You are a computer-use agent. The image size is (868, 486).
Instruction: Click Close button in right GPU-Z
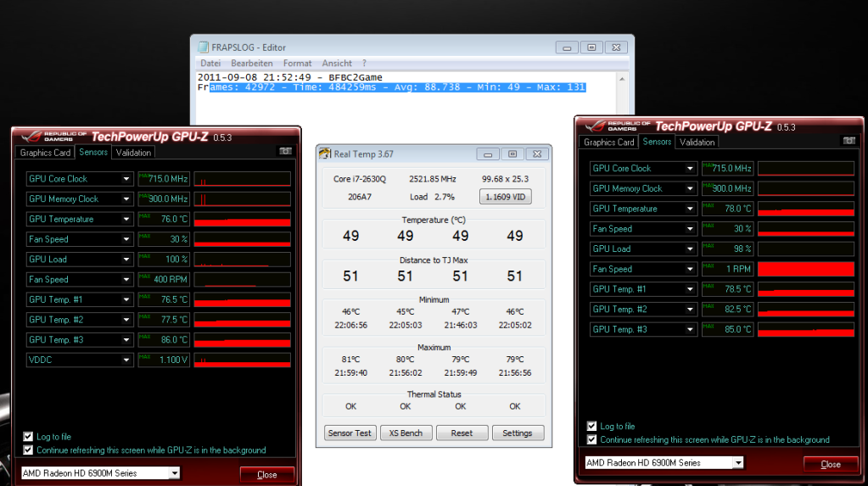tap(831, 464)
